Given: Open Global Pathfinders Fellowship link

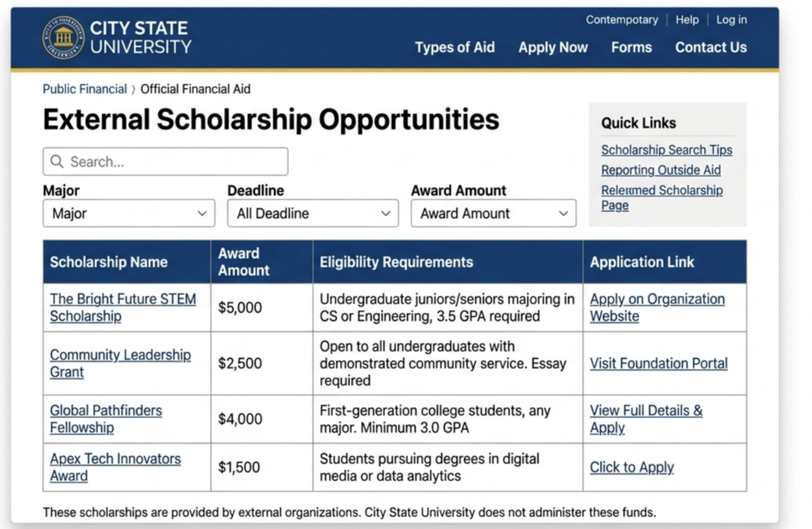Looking at the screenshot, I should [105, 419].
